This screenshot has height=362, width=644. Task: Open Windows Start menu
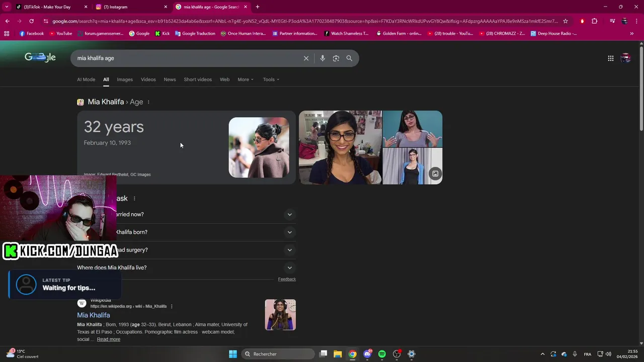(233, 354)
